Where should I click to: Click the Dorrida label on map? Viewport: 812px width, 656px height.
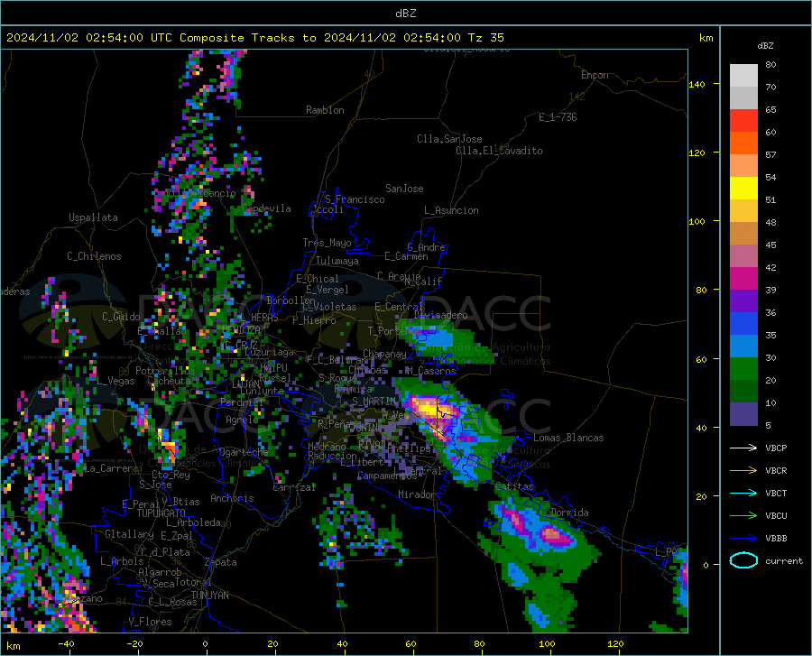point(569,513)
